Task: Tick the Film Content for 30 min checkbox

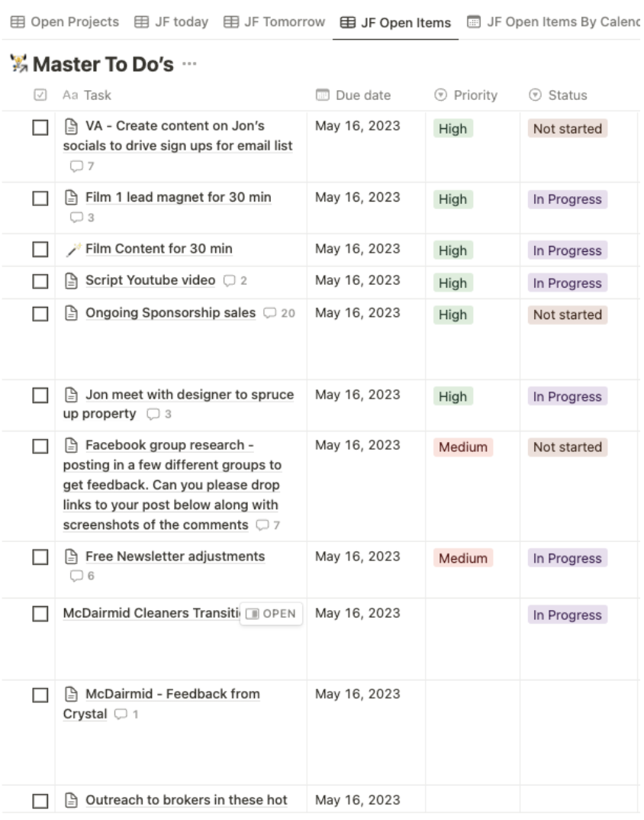Action: 40,250
